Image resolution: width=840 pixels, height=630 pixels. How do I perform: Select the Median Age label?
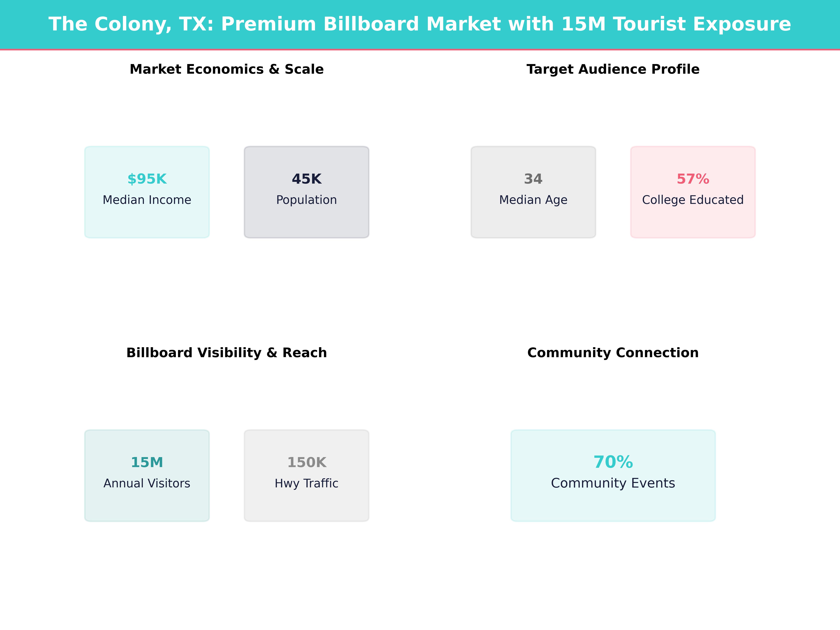click(x=533, y=200)
